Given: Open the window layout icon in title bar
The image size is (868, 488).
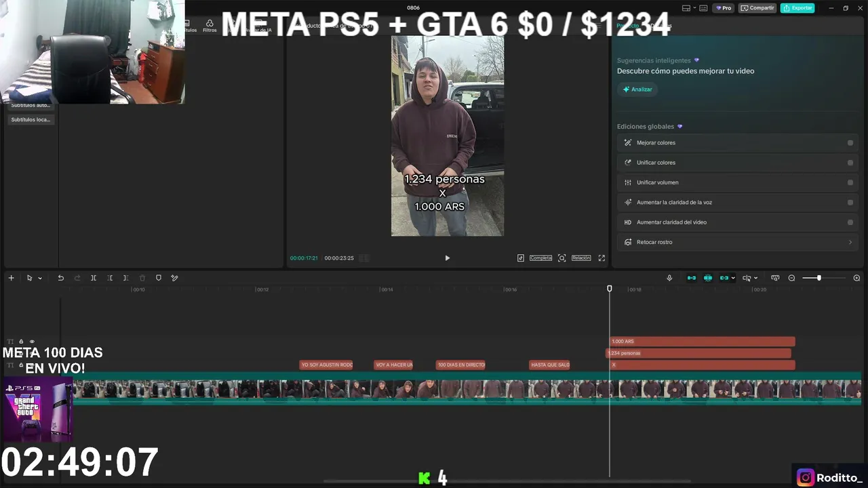Looking at the screenshot, I should tap(686, 8).
